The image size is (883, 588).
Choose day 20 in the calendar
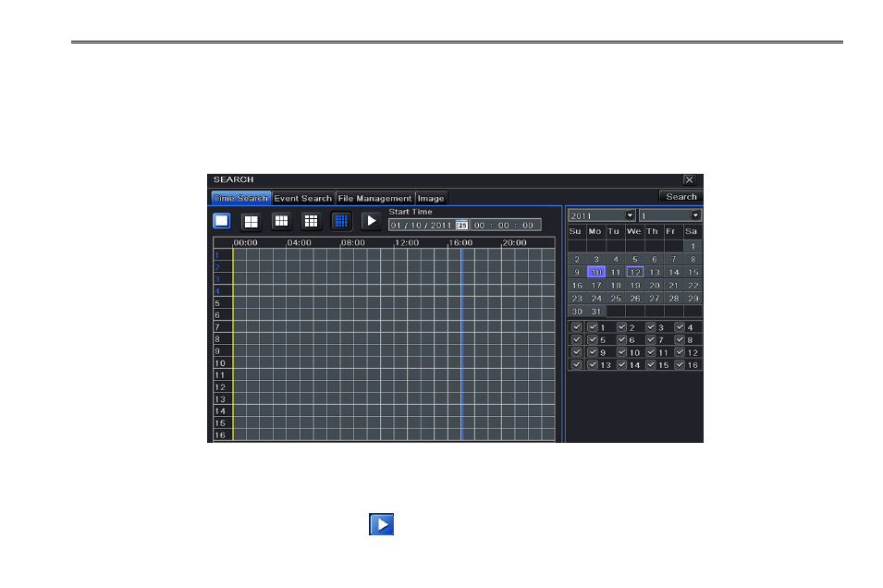point(655,286)
